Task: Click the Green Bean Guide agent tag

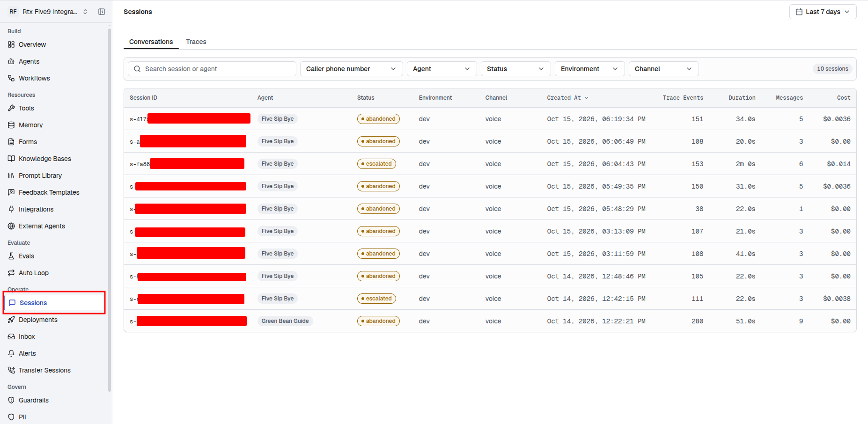Action: 285,321
